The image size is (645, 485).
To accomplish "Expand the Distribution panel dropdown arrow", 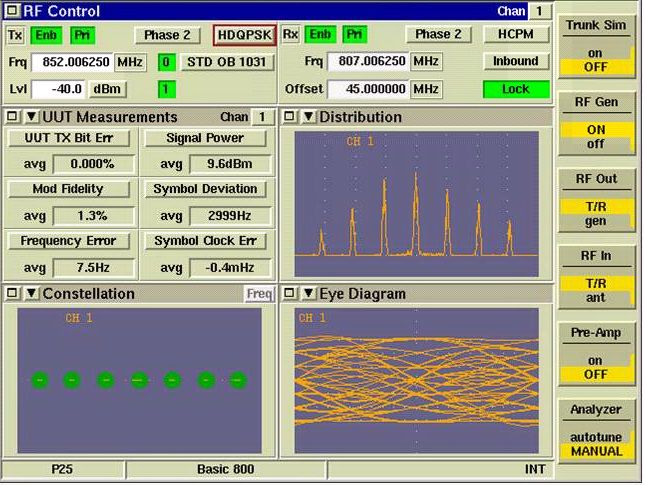I will coord(307,117).
